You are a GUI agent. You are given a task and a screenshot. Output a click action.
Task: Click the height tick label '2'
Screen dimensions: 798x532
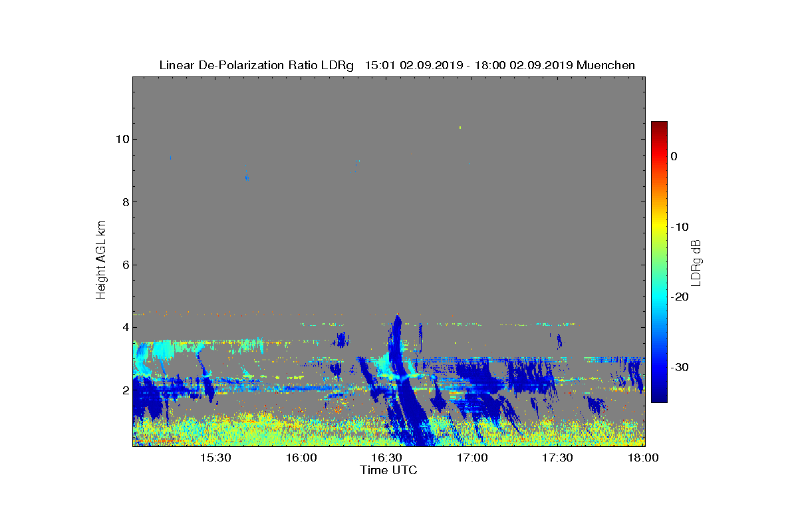[124, 390]
